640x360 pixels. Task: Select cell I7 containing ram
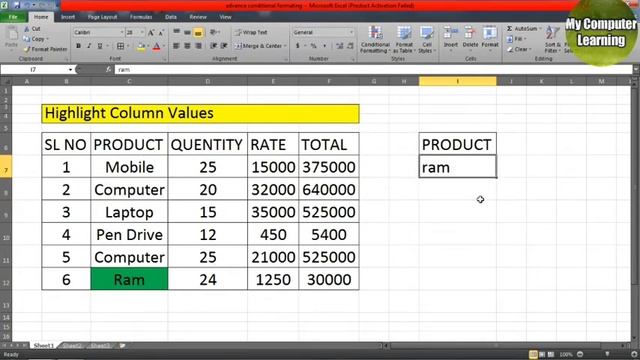[458, 167]
